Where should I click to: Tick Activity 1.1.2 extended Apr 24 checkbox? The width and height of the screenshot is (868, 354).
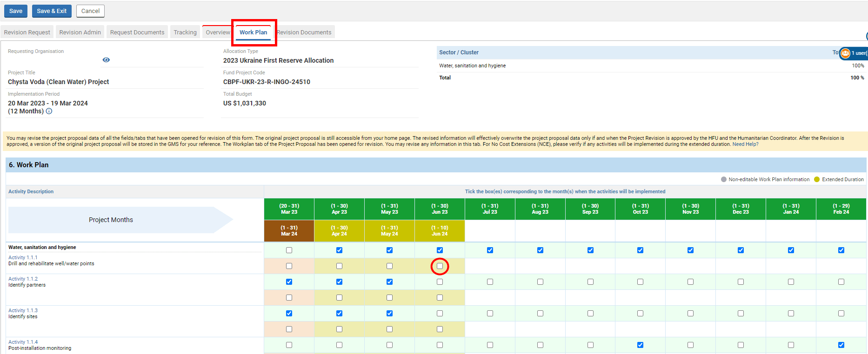pos(339,298)
